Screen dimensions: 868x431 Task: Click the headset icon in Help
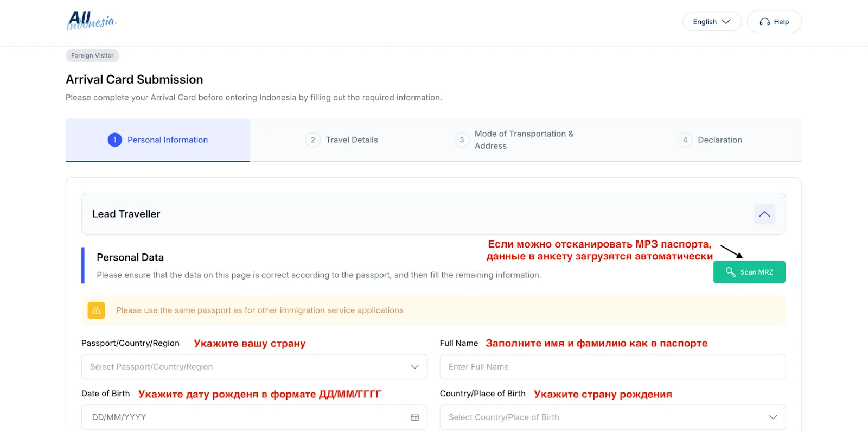[x=764, y=22]
